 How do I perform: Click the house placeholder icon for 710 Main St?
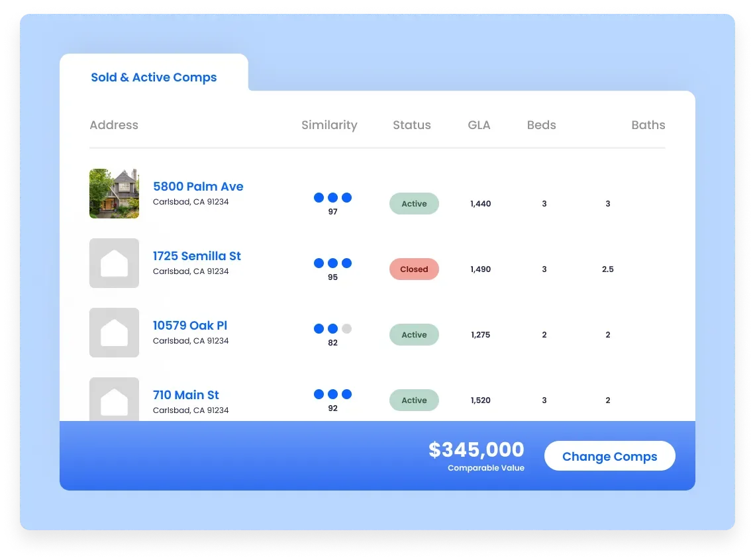(114, 398)
